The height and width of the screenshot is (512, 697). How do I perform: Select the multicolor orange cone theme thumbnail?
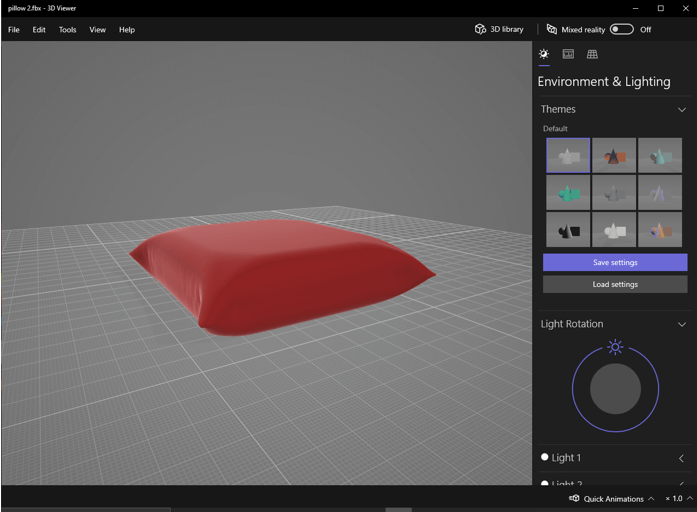coord(660,229)
